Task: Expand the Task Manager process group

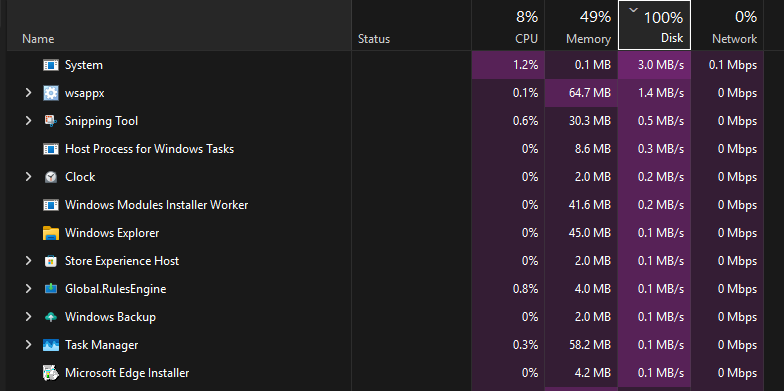Action: (x=28, y=345)
